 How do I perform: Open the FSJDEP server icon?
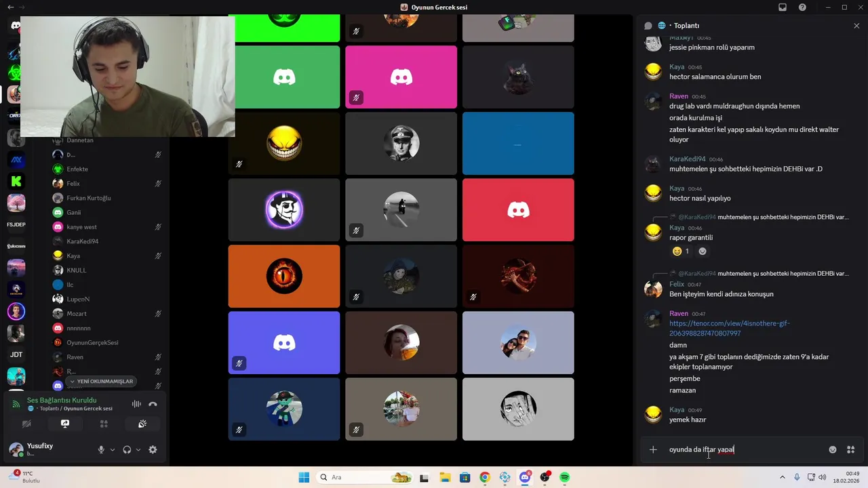coord(16,224)
